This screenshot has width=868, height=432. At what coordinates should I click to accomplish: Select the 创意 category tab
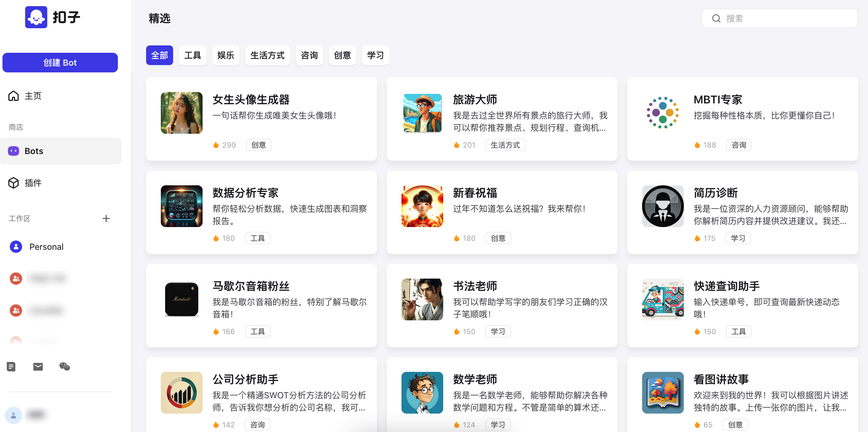pos(342,55)
